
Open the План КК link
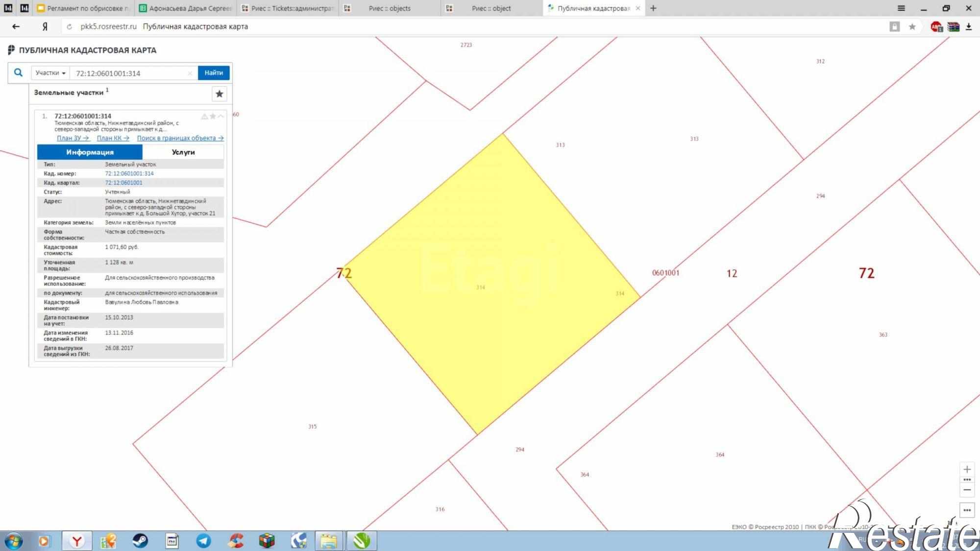113,138
